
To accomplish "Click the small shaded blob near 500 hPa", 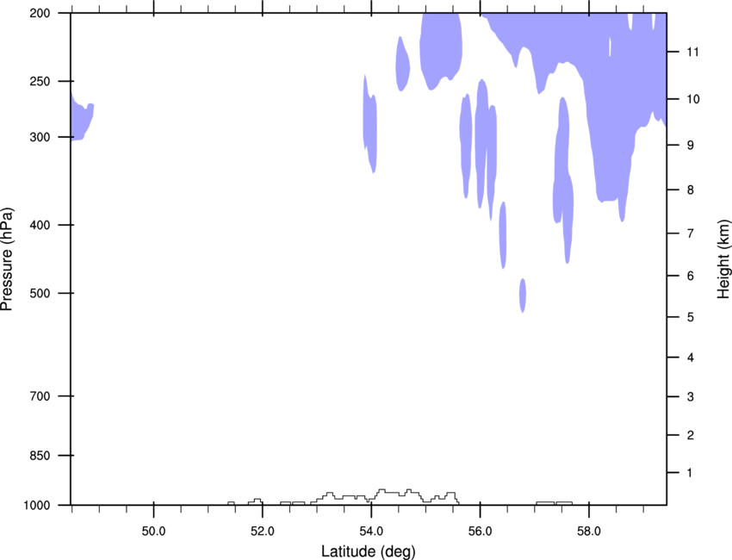I will pyautogui.click(x=523, y=296).
